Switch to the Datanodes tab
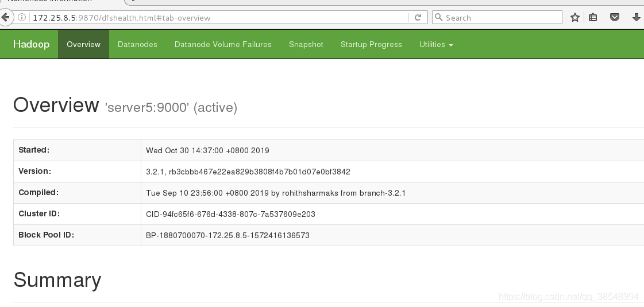 pyautogui.click(x=137, y=44)
